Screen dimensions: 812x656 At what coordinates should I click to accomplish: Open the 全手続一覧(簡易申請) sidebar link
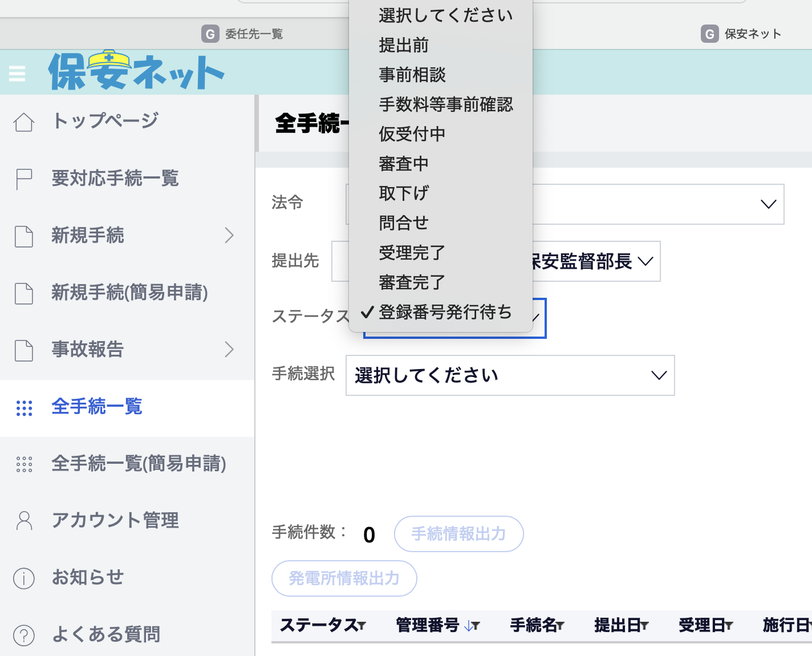139,464
